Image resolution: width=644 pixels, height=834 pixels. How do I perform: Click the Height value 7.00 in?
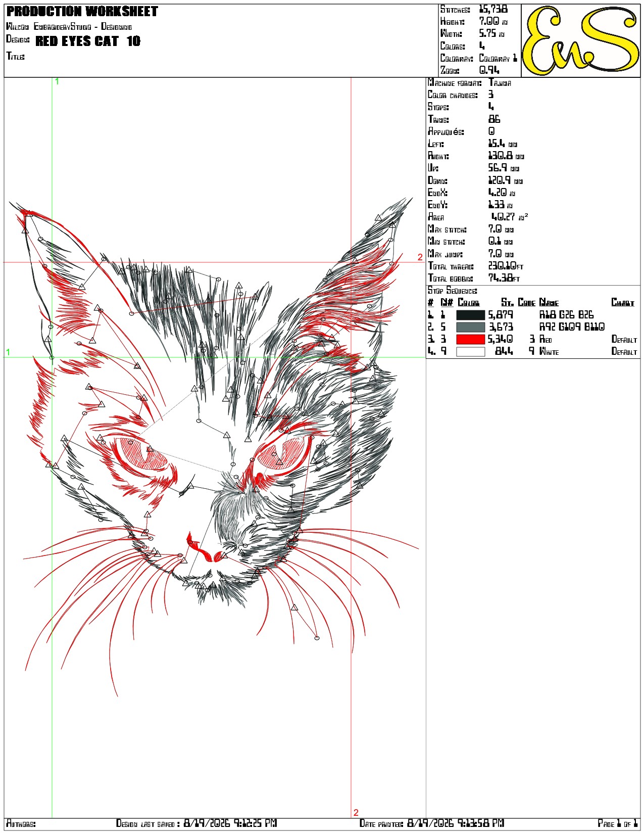[493, 21]
